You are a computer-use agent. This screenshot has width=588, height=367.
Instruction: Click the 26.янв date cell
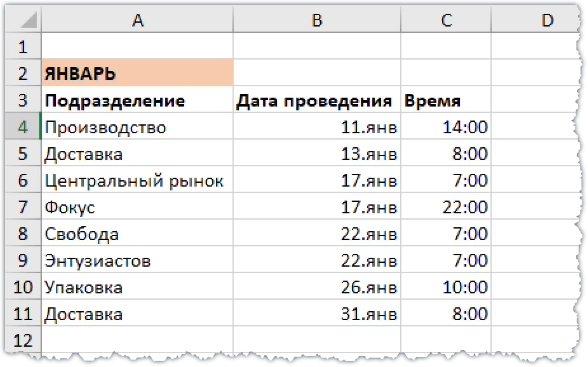click(317, 286)
